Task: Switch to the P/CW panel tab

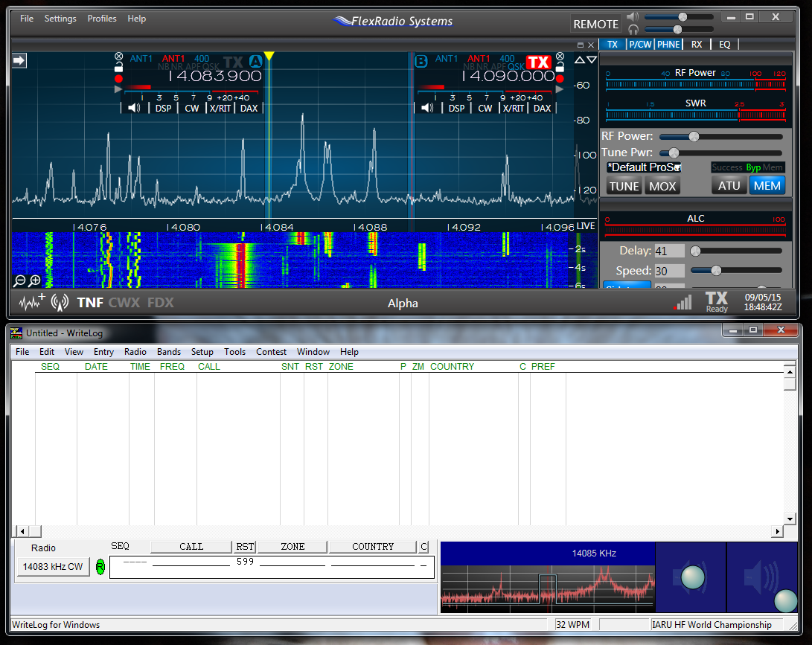Action: coord(640,45)
